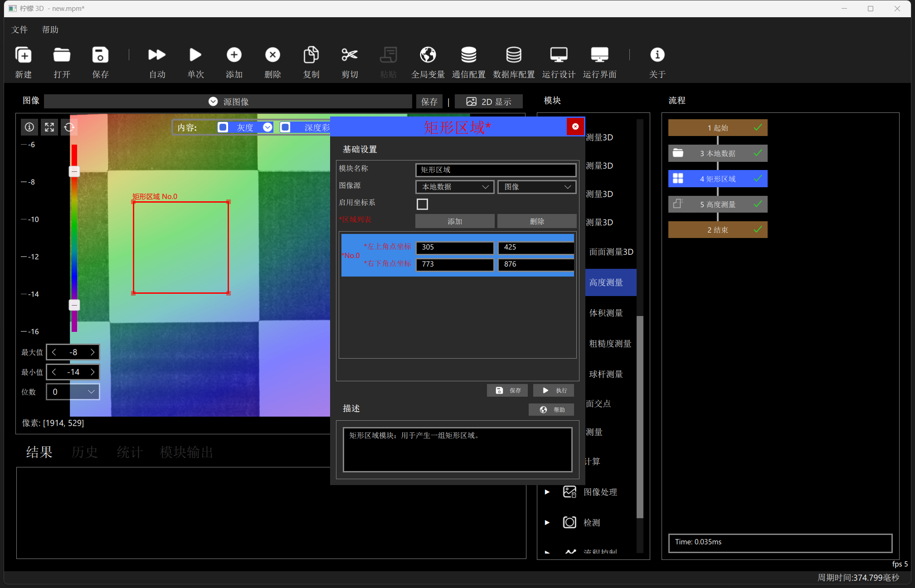The image size is (915, 588).
Task: Switch to the 历史 tab
Action: 85,452
